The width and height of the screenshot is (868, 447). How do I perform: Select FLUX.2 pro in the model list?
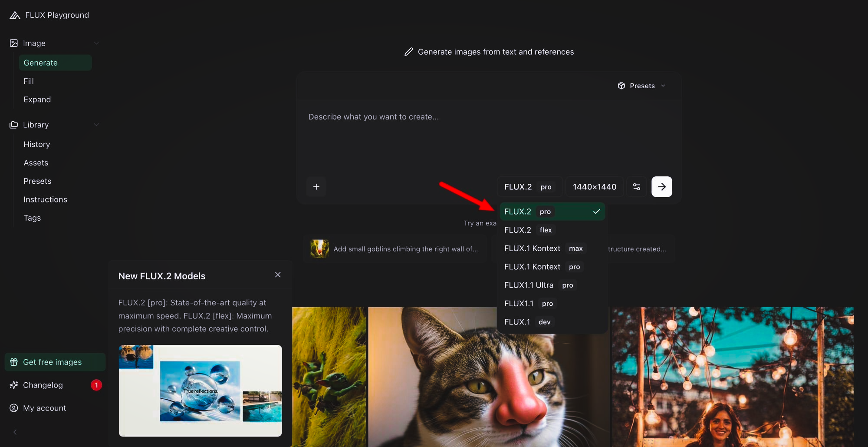click(x=552, y=212)
